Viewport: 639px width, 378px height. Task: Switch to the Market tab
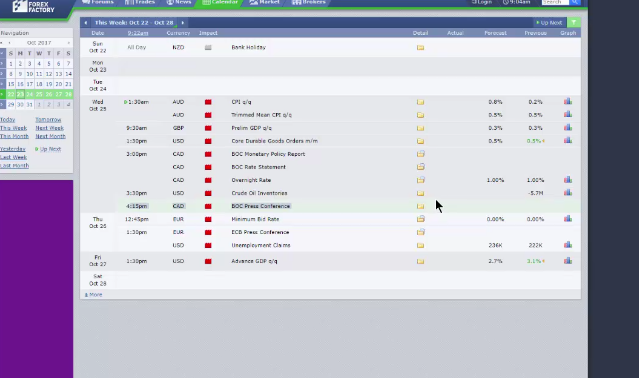pos(265,2)
